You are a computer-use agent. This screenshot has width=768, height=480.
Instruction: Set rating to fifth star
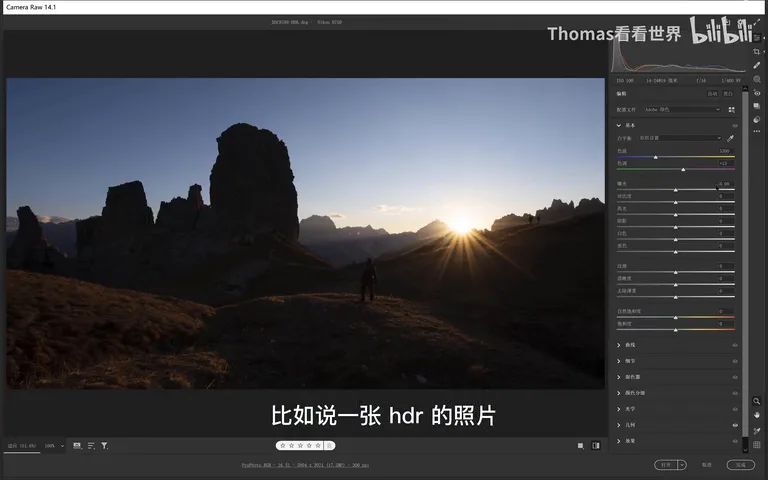pyautogui.click(x=318, y=446)
